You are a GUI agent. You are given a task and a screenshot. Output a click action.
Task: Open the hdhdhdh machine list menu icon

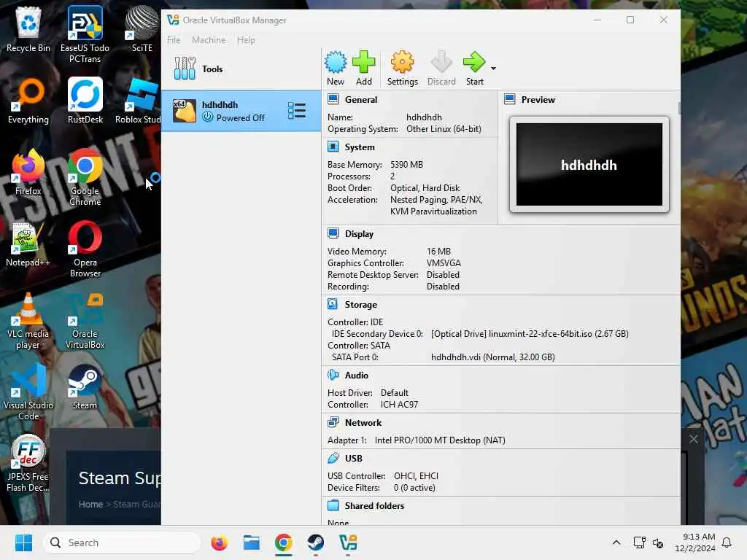[296, 111]
